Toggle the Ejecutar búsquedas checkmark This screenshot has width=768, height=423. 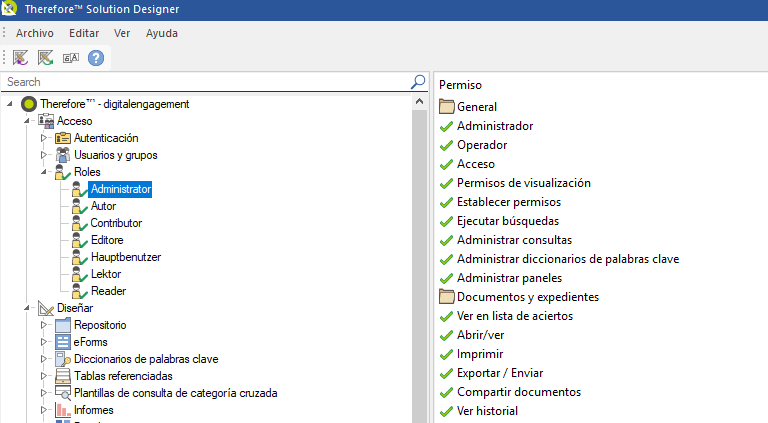[446, 221]
